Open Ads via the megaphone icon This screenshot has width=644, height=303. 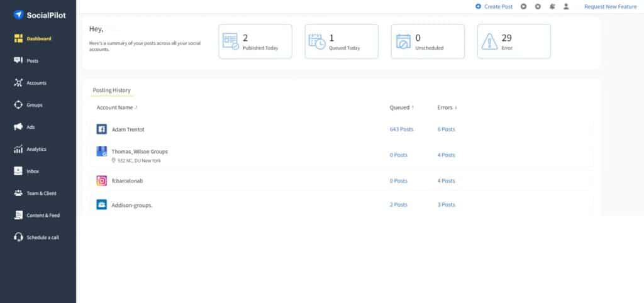click(x=18, y=127)
